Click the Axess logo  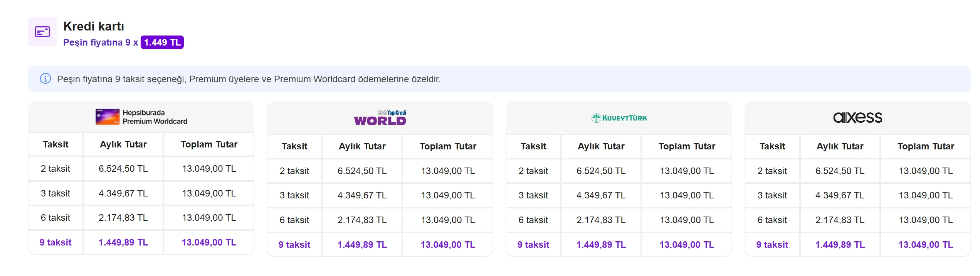tap(857, 117)
